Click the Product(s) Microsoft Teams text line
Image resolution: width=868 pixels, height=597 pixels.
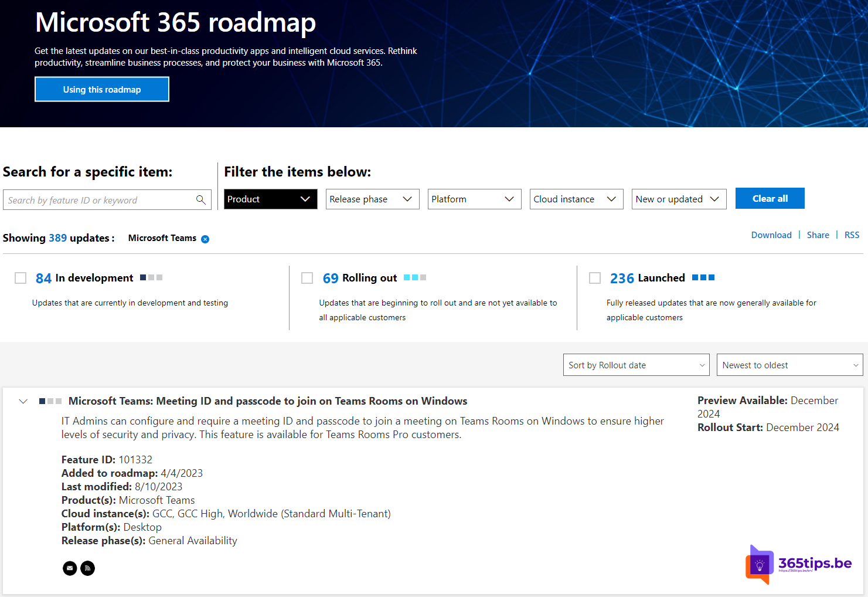pyautogui.click(x=128, y=500)
